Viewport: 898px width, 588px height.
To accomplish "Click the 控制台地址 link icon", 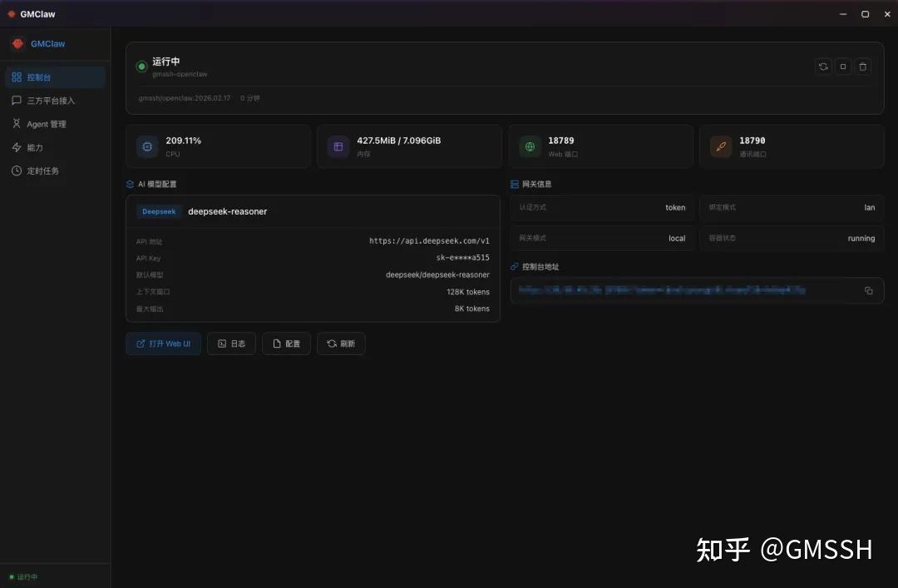I will pyautogui.click(x=515, y=266).
